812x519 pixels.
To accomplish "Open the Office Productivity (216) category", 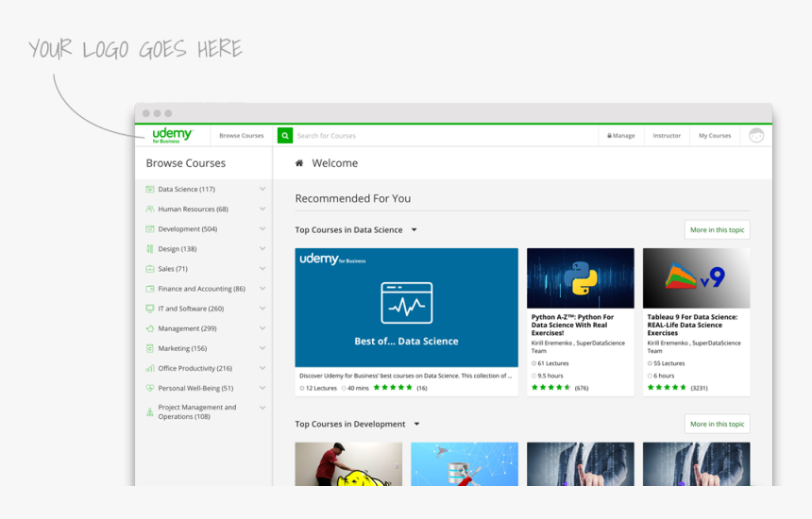I will point(195,368).
